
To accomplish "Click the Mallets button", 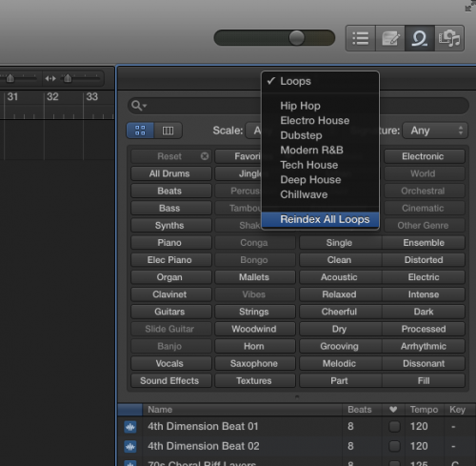I will click(255, 277).
